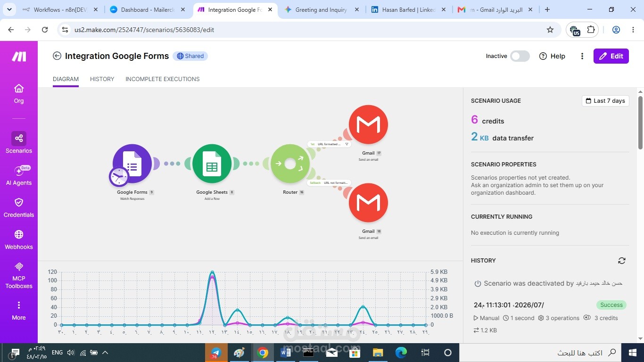The width and height of the screenshot is (644, 362).
Task: Click the Help button
Action: click(552, 56)
